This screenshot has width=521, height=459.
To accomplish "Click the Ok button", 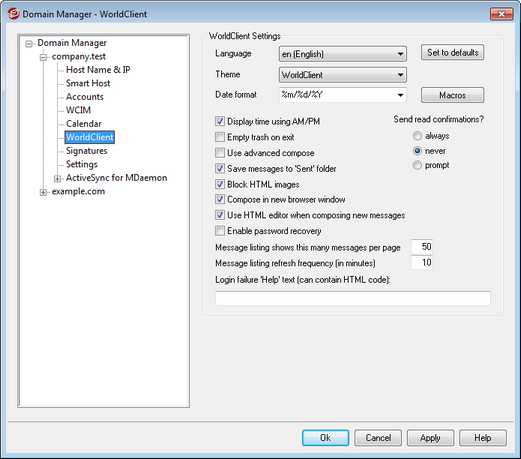I will point(325,438).
